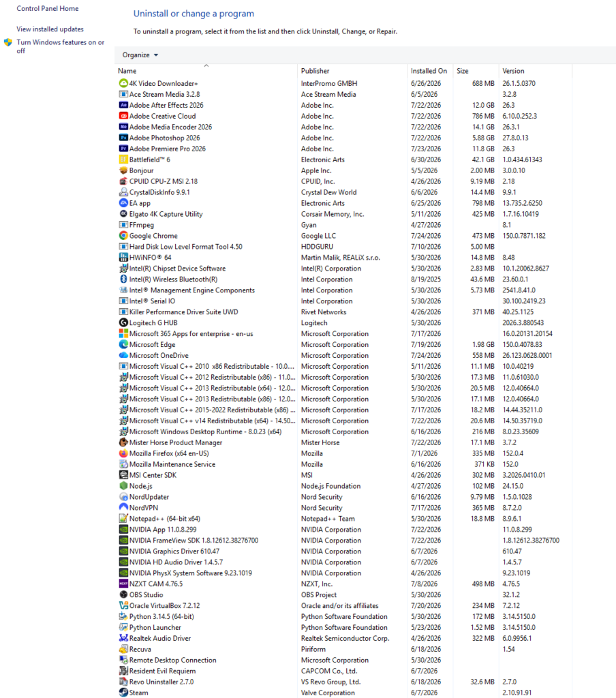The image size is (616, 698).
Task: Click the Microsoft Edge icon
Action: pyautogui.click(x=123, y=344)
